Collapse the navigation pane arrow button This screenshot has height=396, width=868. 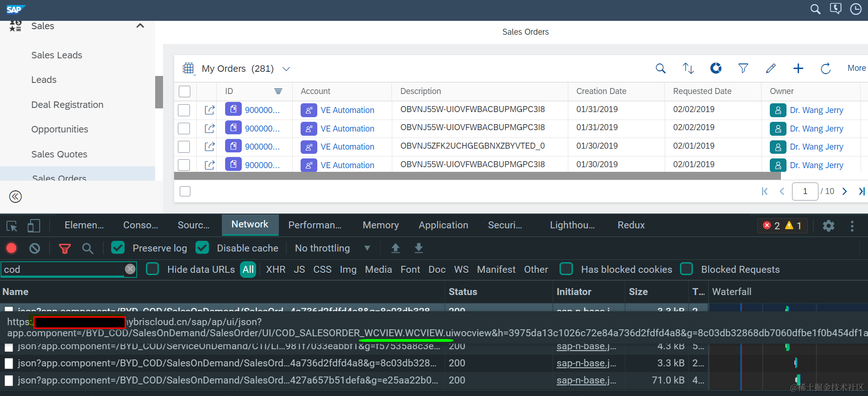[x=15, y=197]
